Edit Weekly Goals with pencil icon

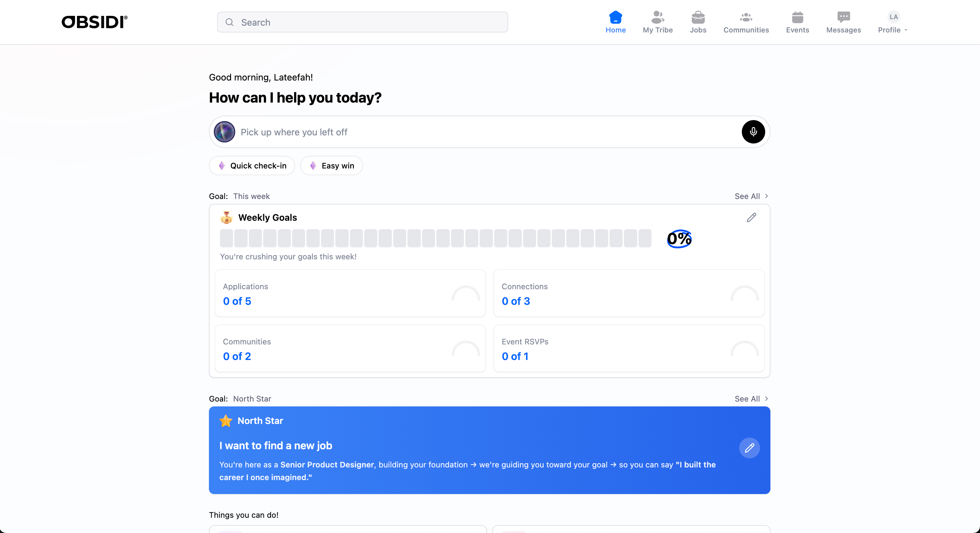pyautogui.click(x=751, y=217)
